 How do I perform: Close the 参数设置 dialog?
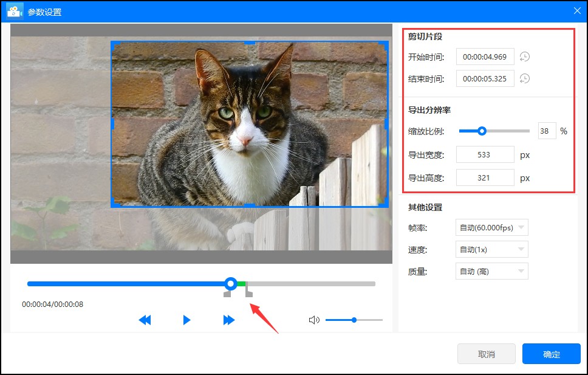point(576,10)
